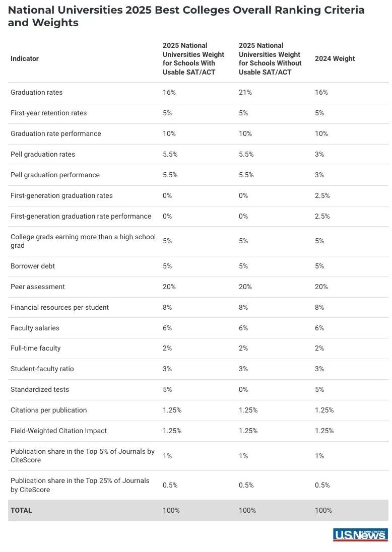Screen dimensions: 392x552
Task: Select the Peer assessment row label
Action: [x=38, y=287]
